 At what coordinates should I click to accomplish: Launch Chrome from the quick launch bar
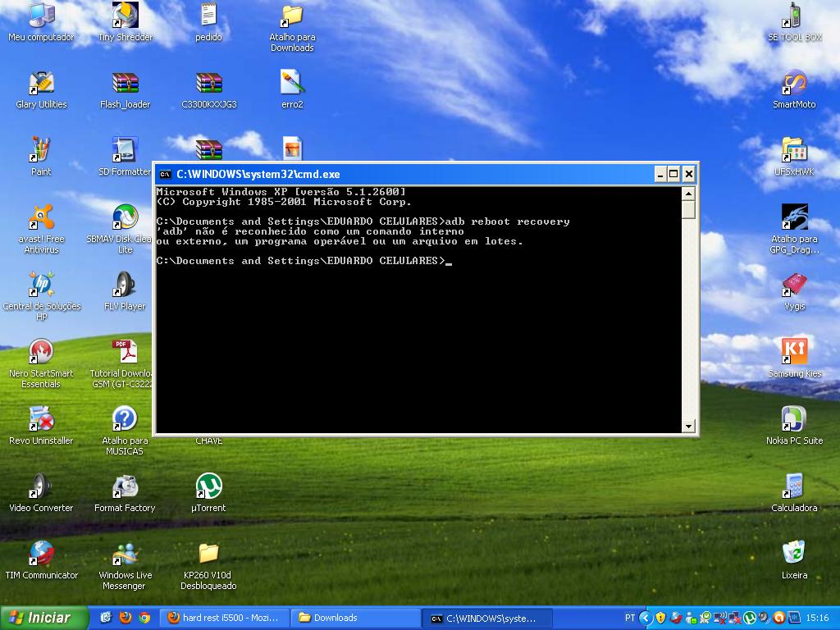[144, 618]
